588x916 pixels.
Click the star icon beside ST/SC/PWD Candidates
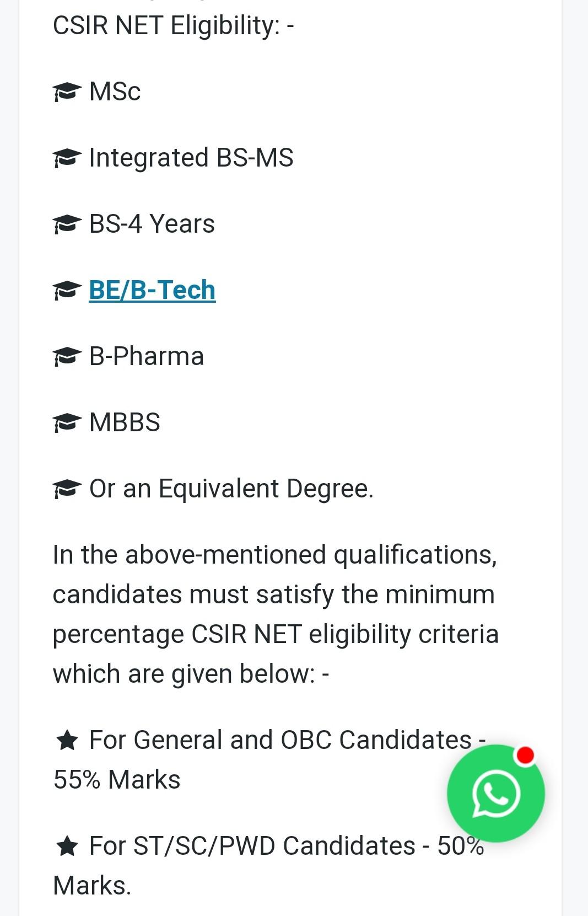[x=67, y=846]
